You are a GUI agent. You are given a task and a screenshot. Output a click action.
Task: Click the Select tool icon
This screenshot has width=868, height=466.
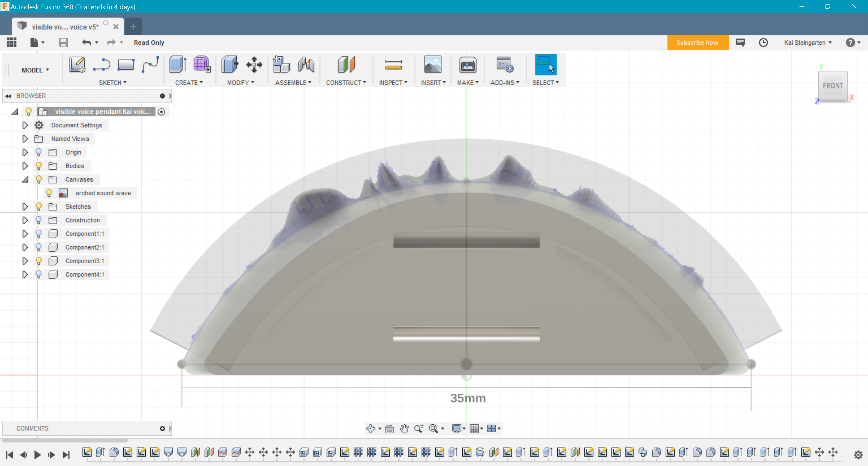pyautogui.click(x=545, y=64)
